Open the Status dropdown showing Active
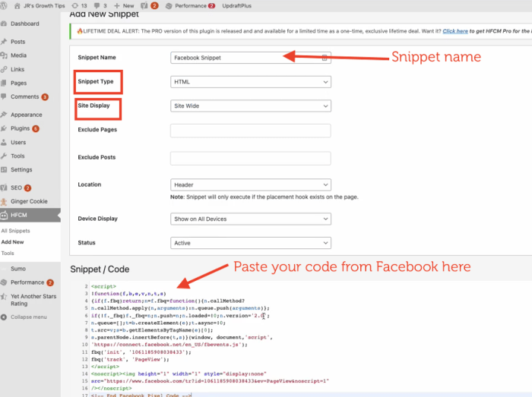The width and height of the screenshot is (532, 397). coord(251,243)
